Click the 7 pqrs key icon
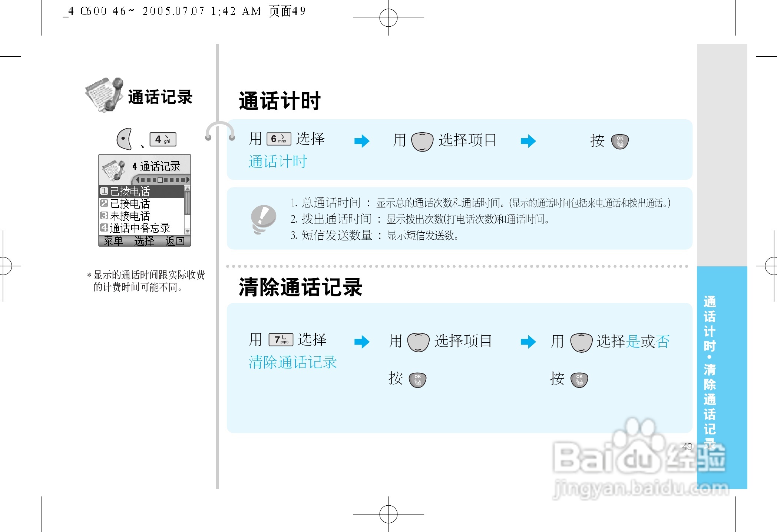The height and width of the screenshot is (532, 777). coord(281,340)
